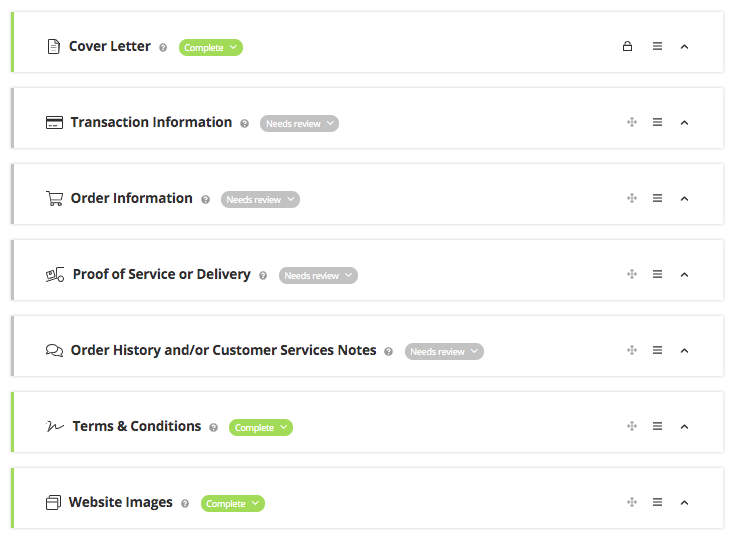Image resolution: width=738 pixels, height=539 pixels.
Task: Collapse the Order History section chevron
Action: click(x=684, y=350)
